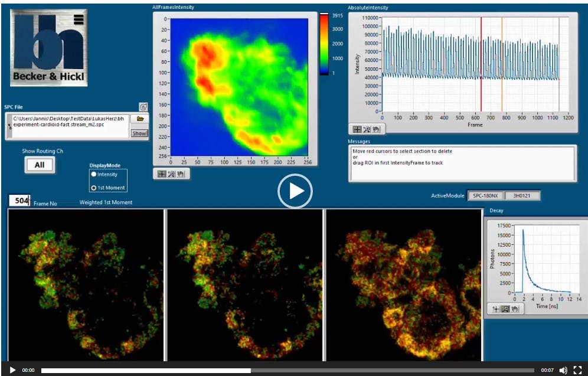The image size is (588, 376).
Task: Select Intensity display mode radio button
Action: (93, 175)
